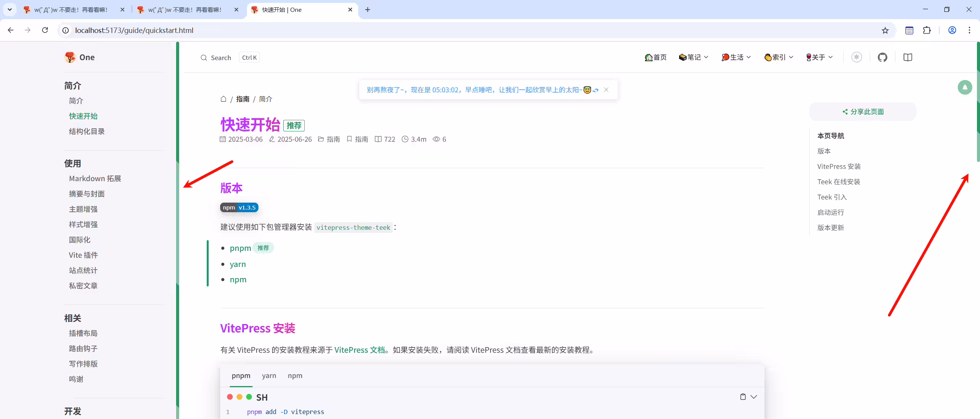The width and height of the screenshot is (980, 419).
Task: Open sidebar item 站点统计
Action: coord(83,270)
